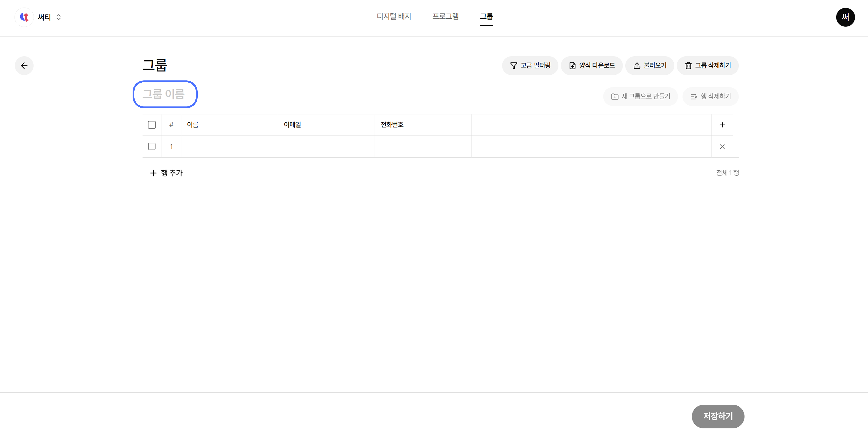Go back with the left arrow icon
The height and width of the screenshot is (438, 868).
click(x=24, y=66)
